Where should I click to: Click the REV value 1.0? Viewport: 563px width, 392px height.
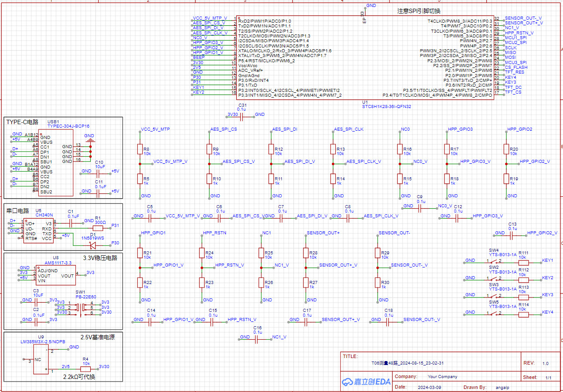click(x=545, y=363)
